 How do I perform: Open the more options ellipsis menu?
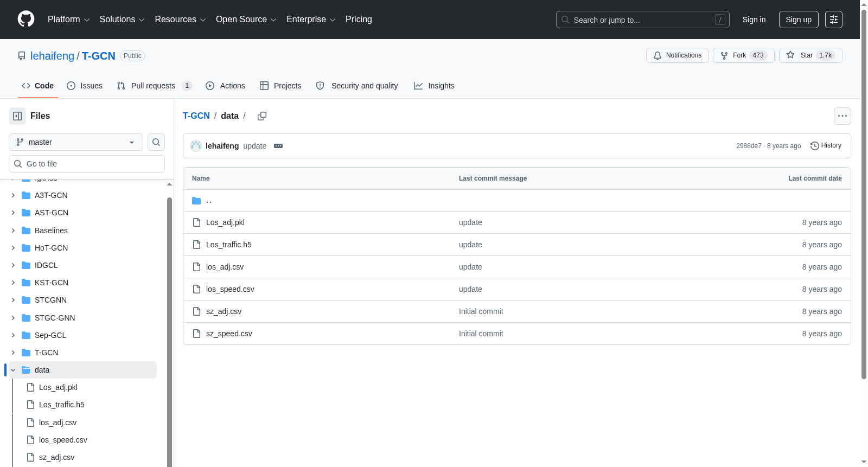tap(843, 116)
